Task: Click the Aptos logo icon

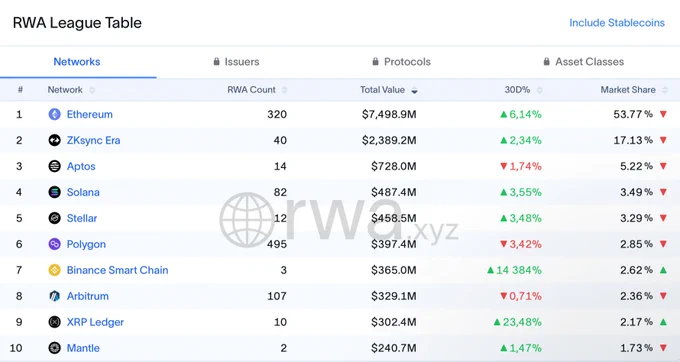Action: pyautogui.click(x=54, y=166)
